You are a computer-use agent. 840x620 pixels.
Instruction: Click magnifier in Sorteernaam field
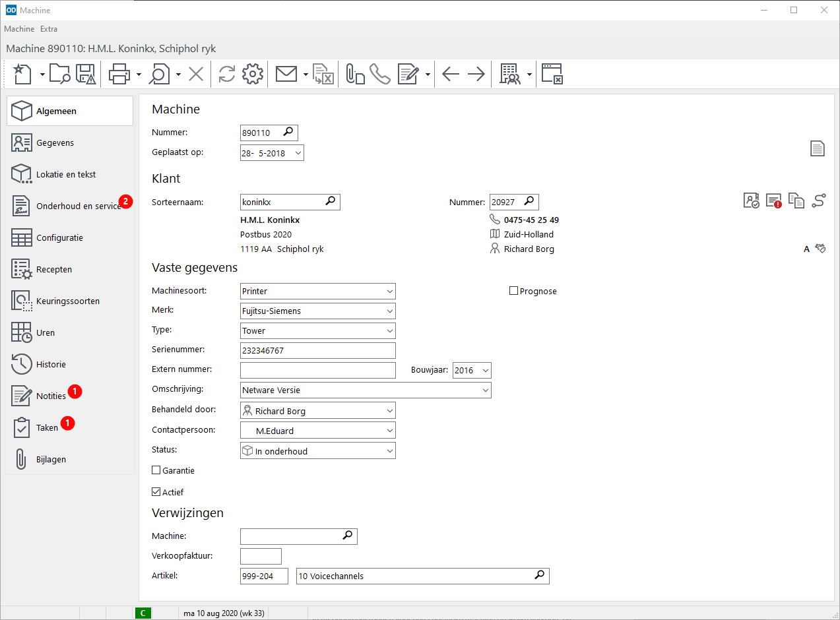click(331, 201)
